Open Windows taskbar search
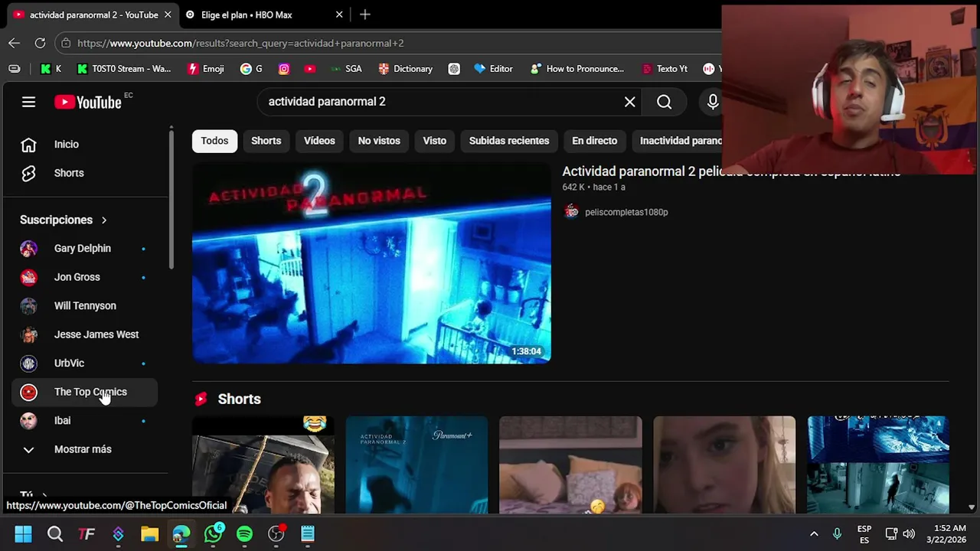The width and height of the screenshot is (980, 551). tap(55, 533)
